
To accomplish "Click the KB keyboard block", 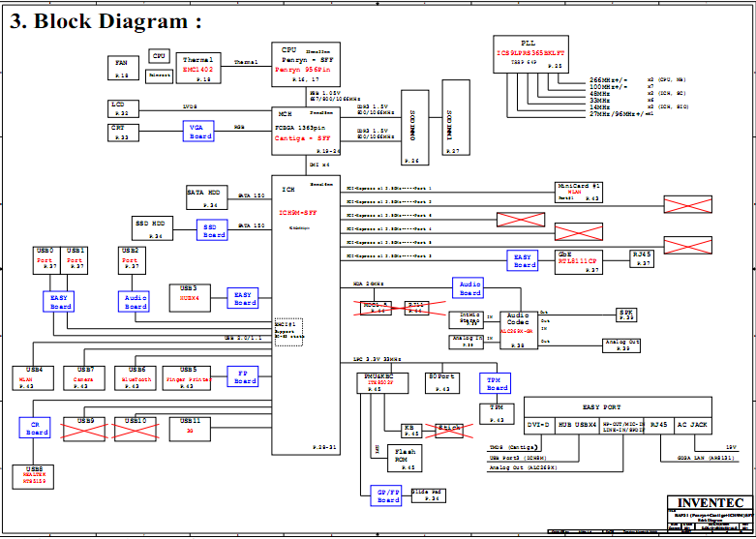I will pyautogui.click(x=411, y=431).
